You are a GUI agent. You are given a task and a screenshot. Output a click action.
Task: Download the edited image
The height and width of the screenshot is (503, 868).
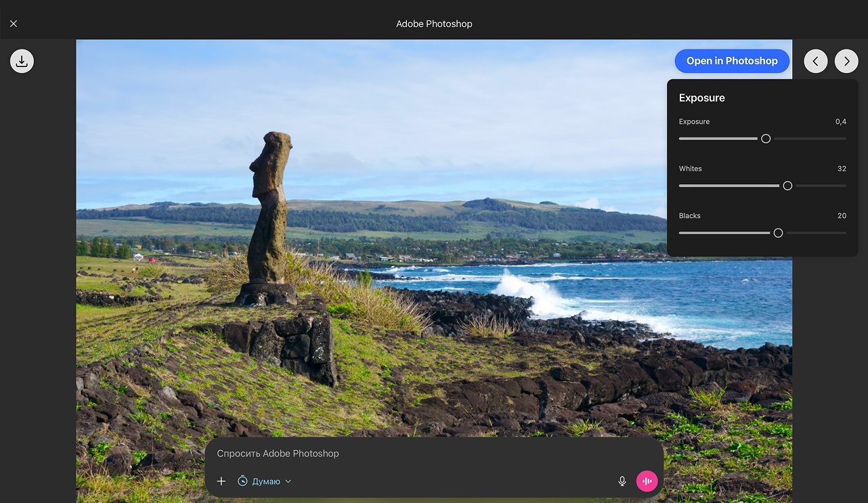pos(22,62)
